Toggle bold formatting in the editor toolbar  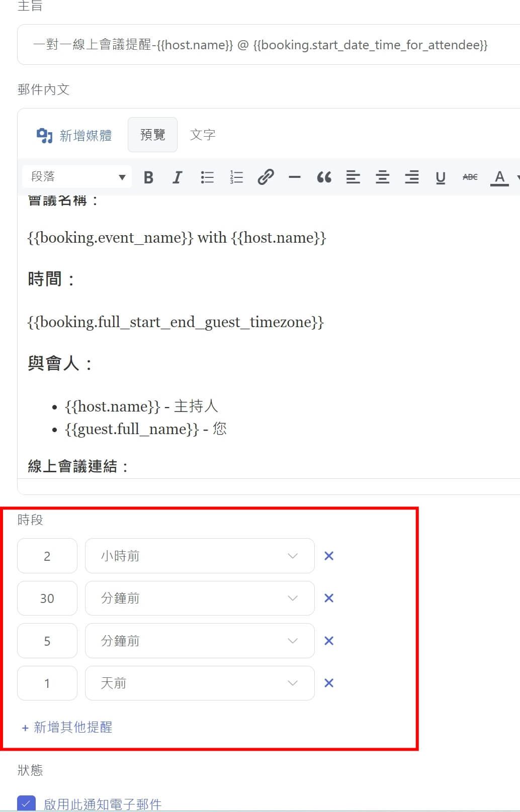[x=148, y=177]
